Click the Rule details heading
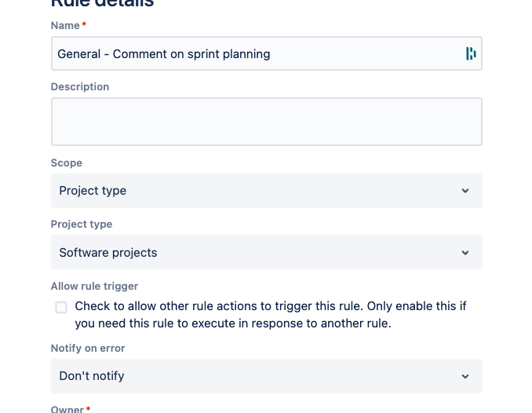532x413 pixels. point(102,3)
